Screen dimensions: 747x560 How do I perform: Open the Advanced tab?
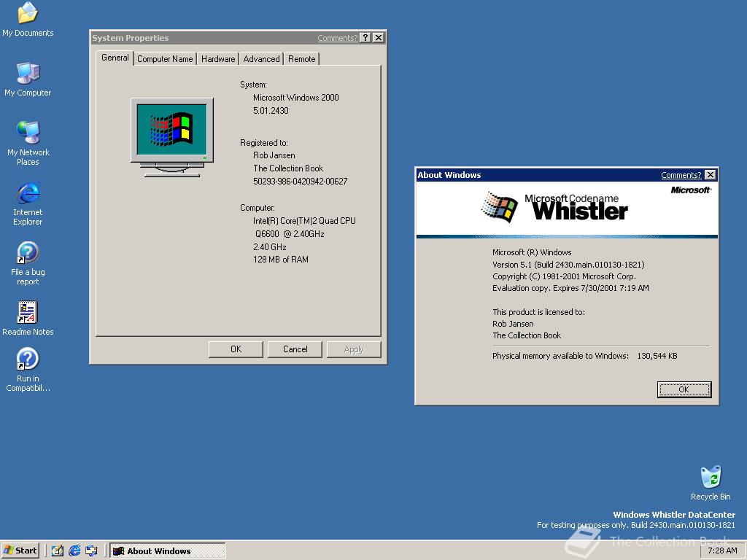click(261, 59)
